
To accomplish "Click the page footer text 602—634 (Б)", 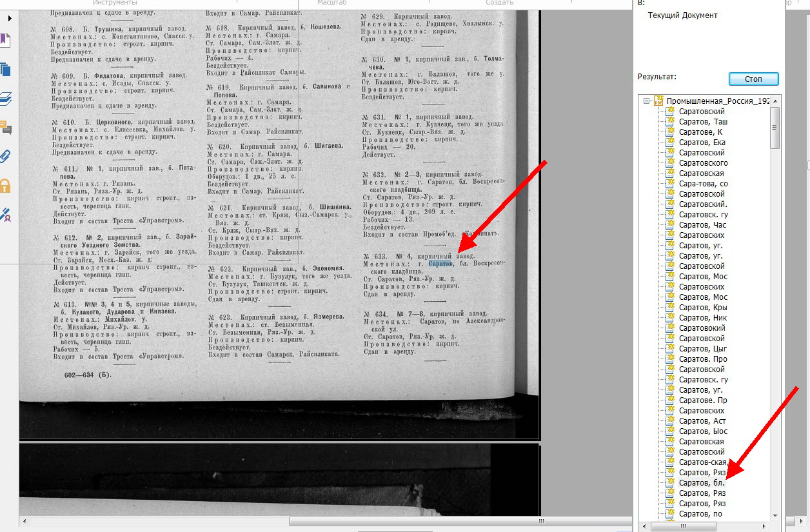I will point(88,374).
